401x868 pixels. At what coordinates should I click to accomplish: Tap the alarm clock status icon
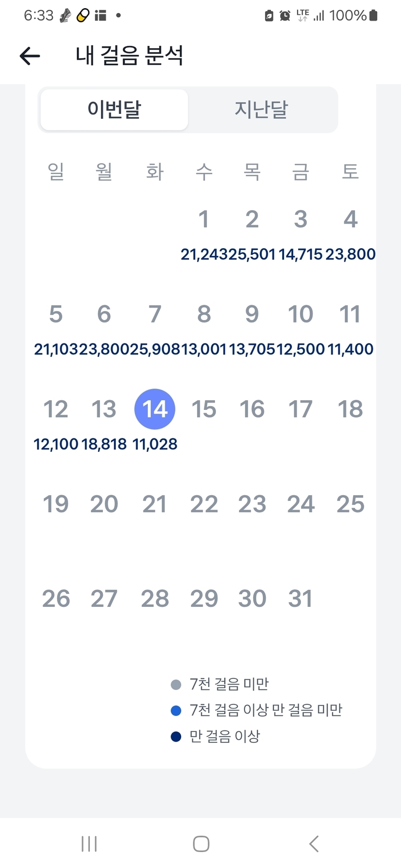click(x=285, y=16)
